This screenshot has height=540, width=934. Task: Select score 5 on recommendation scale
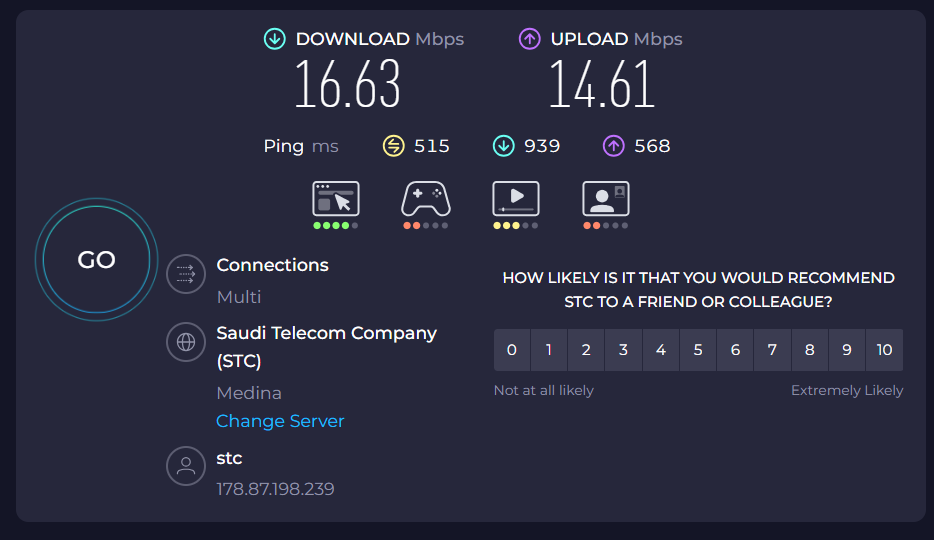[698, 350]
